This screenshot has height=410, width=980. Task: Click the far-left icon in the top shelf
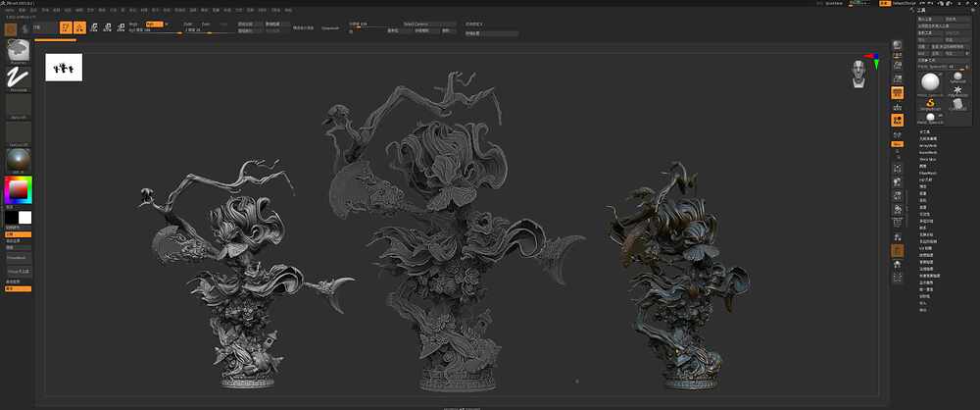11,28
